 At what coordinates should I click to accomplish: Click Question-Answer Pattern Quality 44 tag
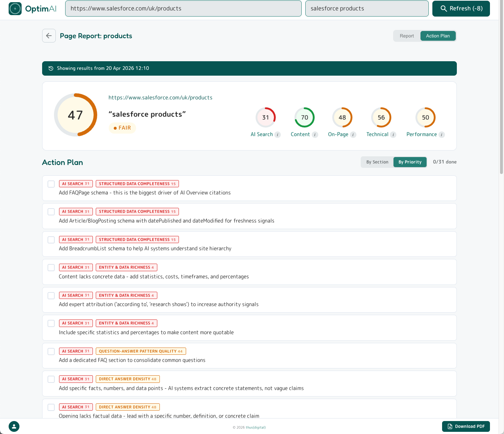pos(141,351)
